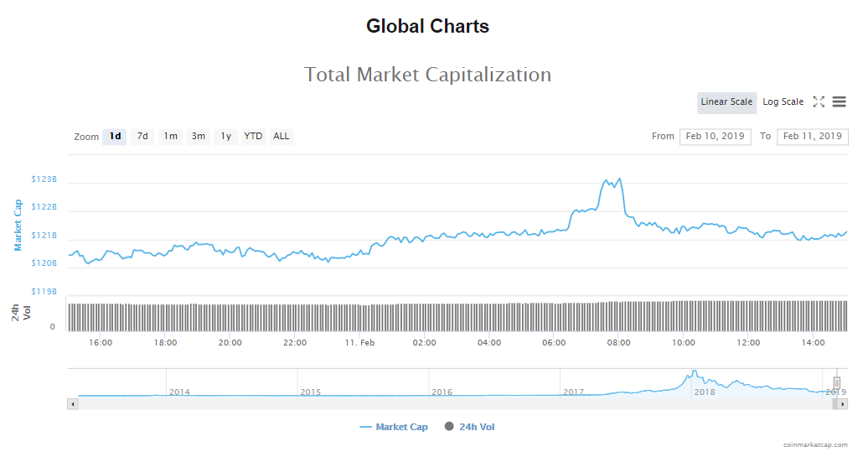Open the hamburger chart context menu
Image resolution: width=868 pixels, height=457 pixels.
tap(839, 102)
